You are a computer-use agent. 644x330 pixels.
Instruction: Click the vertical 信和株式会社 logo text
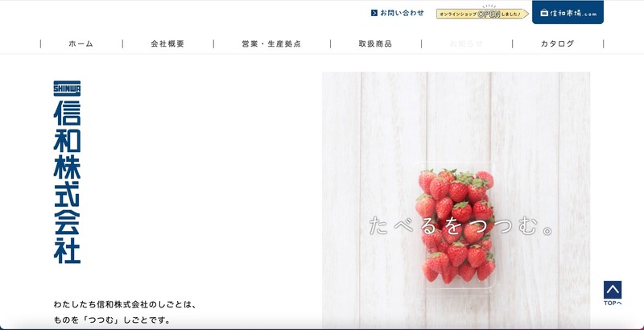pos(67,181)
